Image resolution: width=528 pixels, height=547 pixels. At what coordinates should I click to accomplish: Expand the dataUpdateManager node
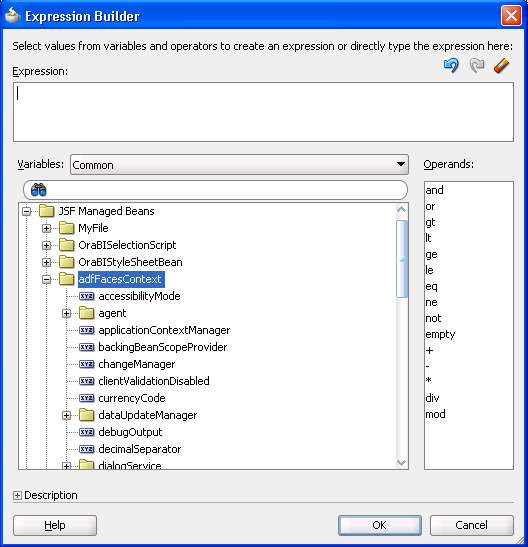click(66, 415)
